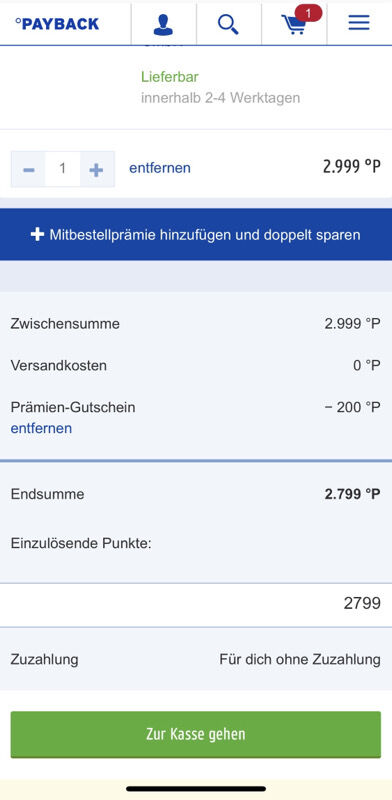The width and height of the screenshot is (392, 800).
Task: Increase quantity with the plus button
Action: tap(96, 169)
